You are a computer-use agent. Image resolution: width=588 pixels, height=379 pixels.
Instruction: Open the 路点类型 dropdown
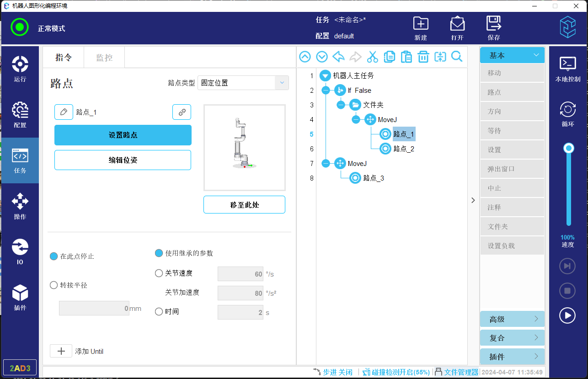coord(243,83)
